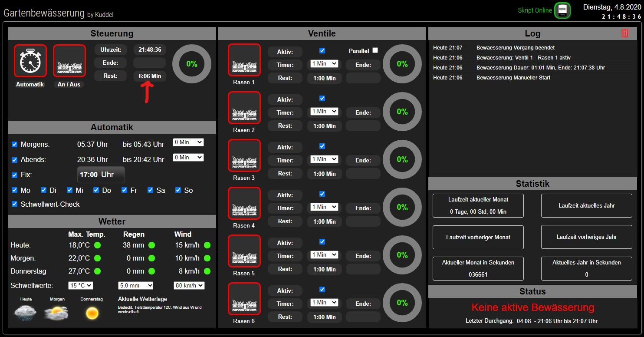Start valve Rasen 4 sprinkler icon

[244, 203]
